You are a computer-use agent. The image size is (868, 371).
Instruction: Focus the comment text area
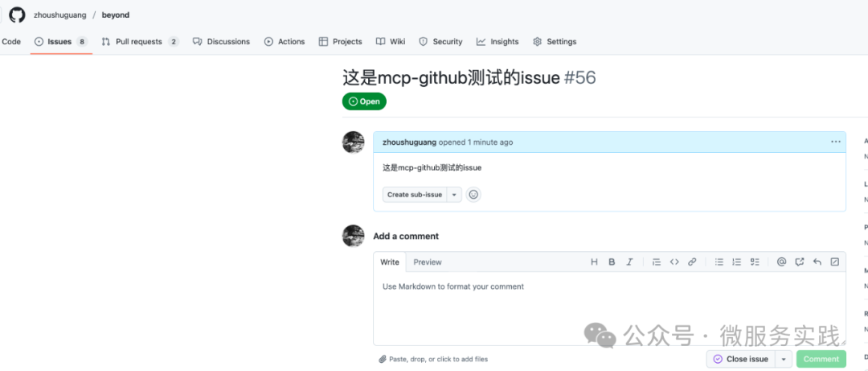(x=609, y=309)
